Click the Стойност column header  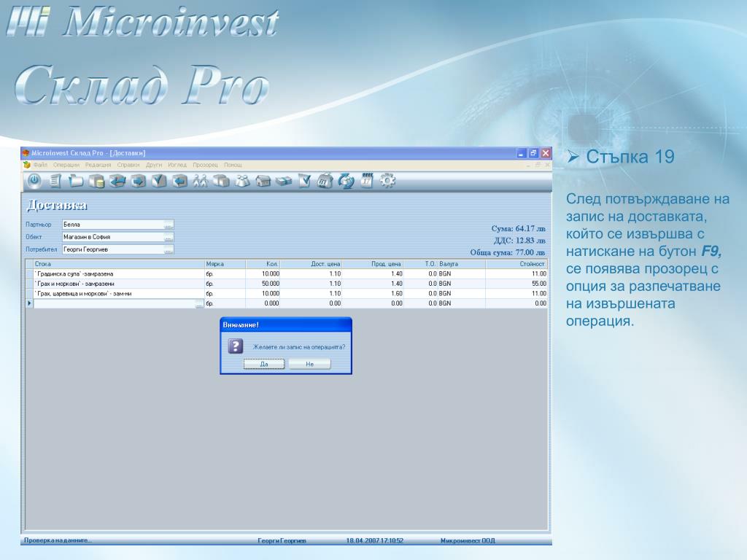(516, 264)
